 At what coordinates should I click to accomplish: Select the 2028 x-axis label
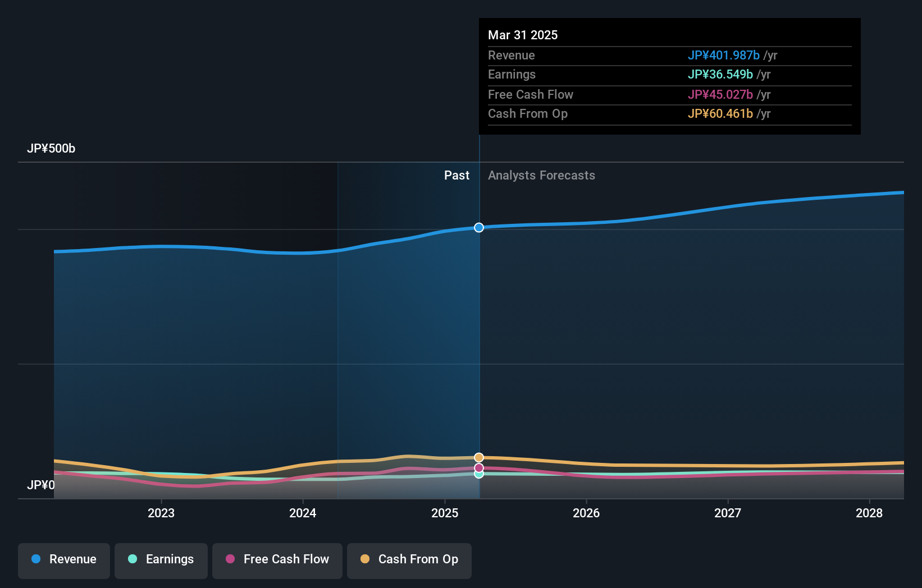tap(869, 513)
